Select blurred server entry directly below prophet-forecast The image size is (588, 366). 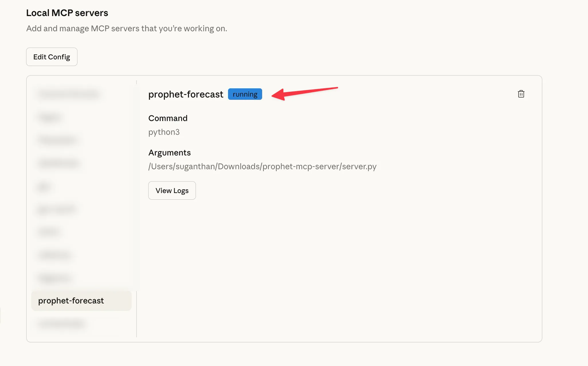coord(62,324)
